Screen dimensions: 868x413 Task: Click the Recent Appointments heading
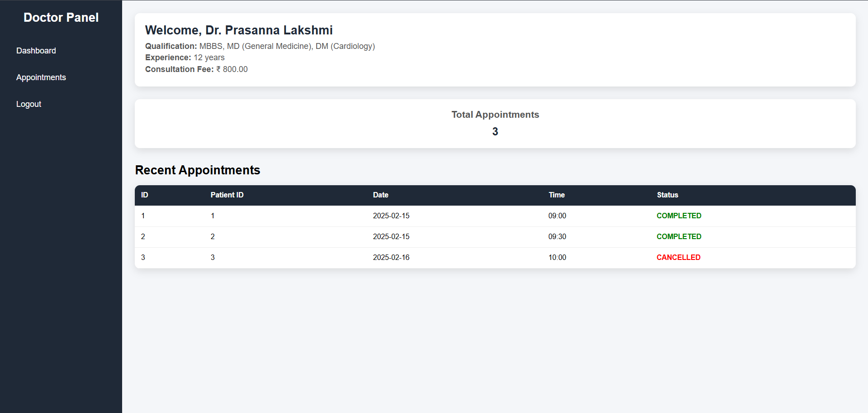pyautogui.click(x=198, y=170)
